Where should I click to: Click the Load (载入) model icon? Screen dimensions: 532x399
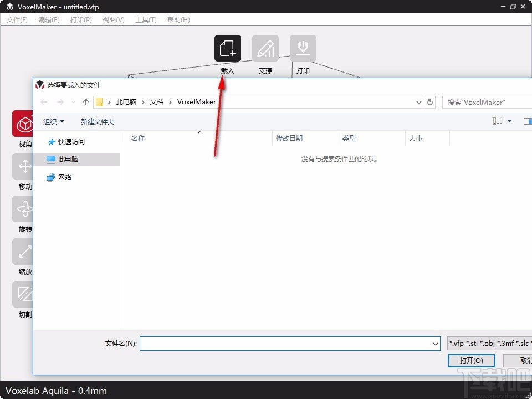click(228, 48)
